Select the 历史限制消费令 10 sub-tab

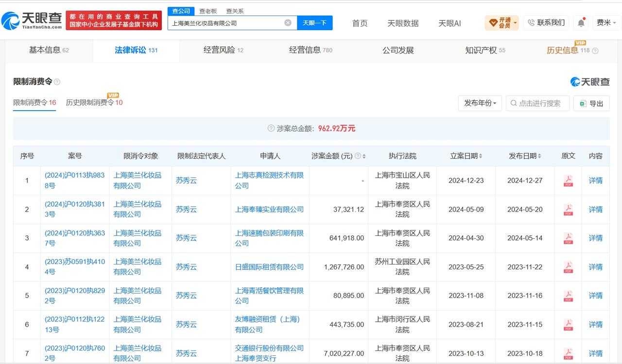tap(94, 102)
